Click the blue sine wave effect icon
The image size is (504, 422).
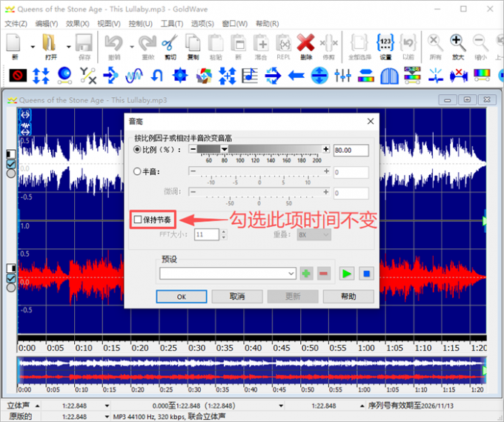click(x=133, y=76)
